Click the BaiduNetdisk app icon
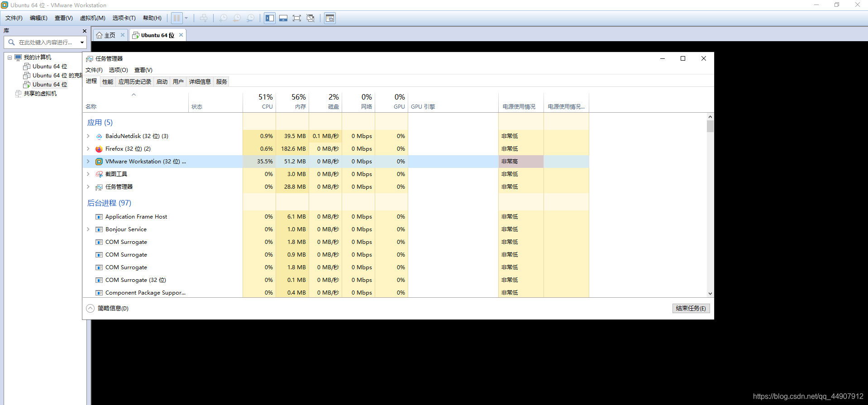 (x=99, y=136)
